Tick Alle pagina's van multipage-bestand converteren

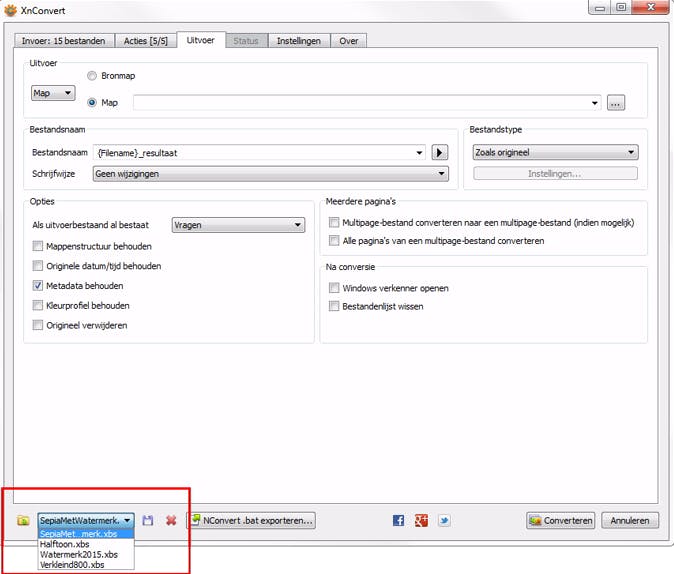coord(334,240)
